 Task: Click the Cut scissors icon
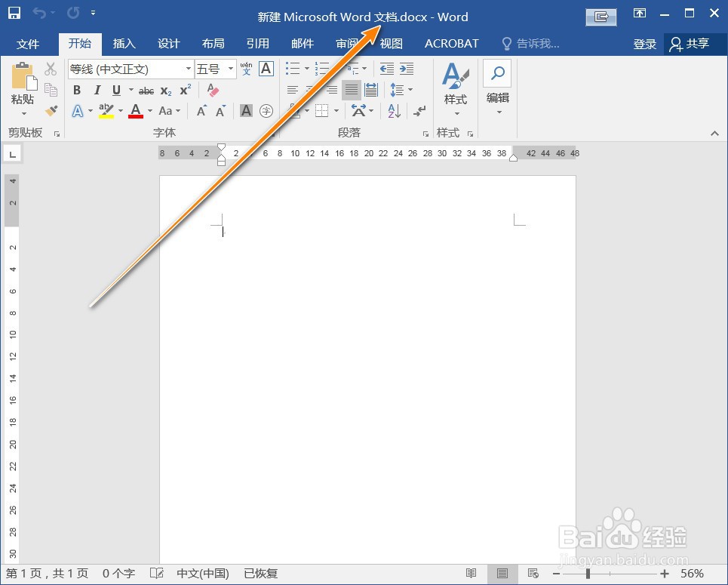[51, 69]
